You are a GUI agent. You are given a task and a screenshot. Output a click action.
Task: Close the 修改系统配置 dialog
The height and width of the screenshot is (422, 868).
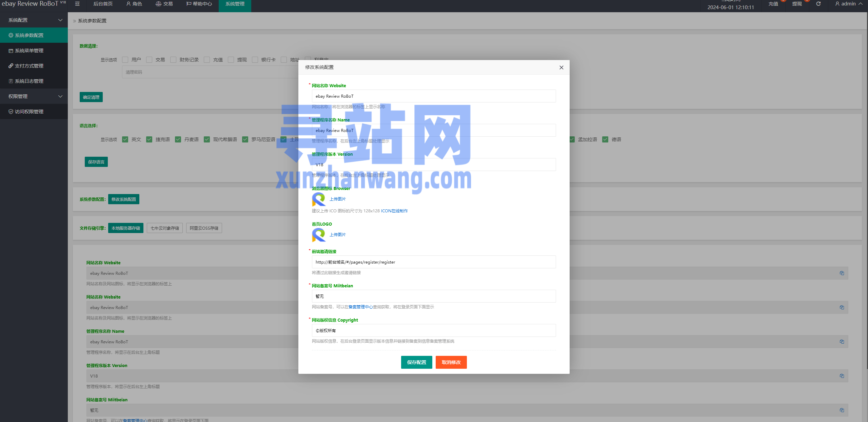tap(561, 68)
